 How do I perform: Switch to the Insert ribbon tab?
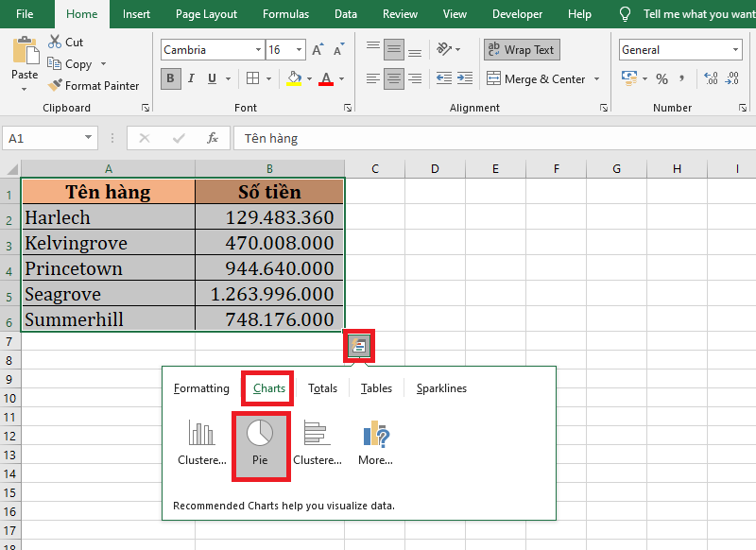tap(136, 14)
